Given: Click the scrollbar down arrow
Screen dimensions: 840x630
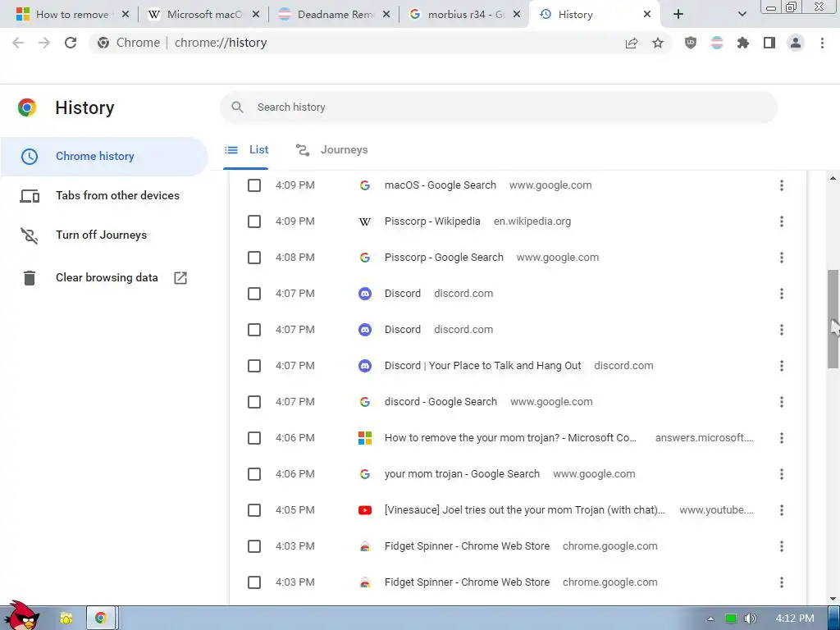Looking at the screenshot, I should [x=833, y=599].
